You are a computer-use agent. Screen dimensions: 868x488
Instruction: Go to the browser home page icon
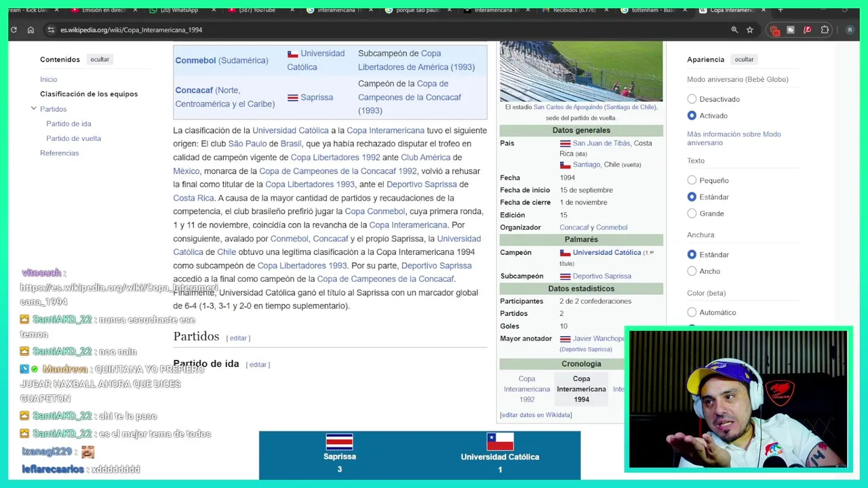[31, 30]
